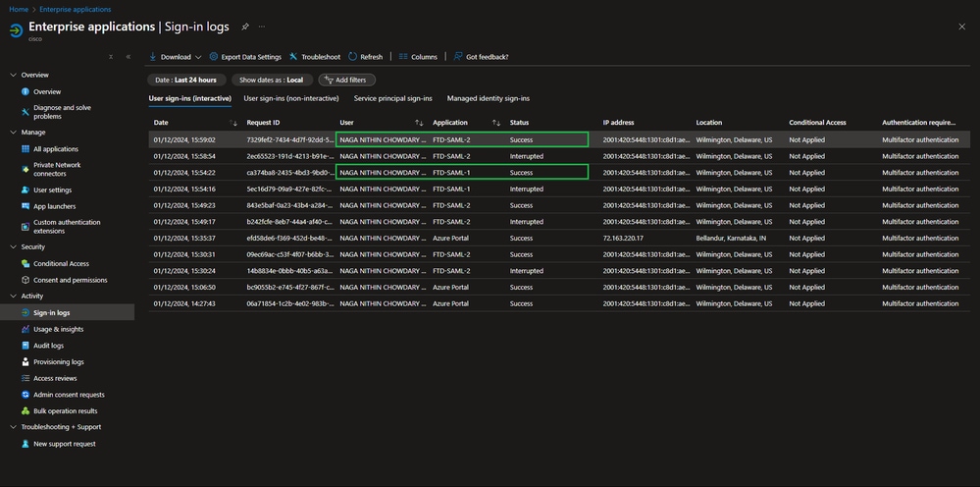Click the Troubleshoot tools icon
This screenshot has height=487, width=980.
click(x=293, y=56)
